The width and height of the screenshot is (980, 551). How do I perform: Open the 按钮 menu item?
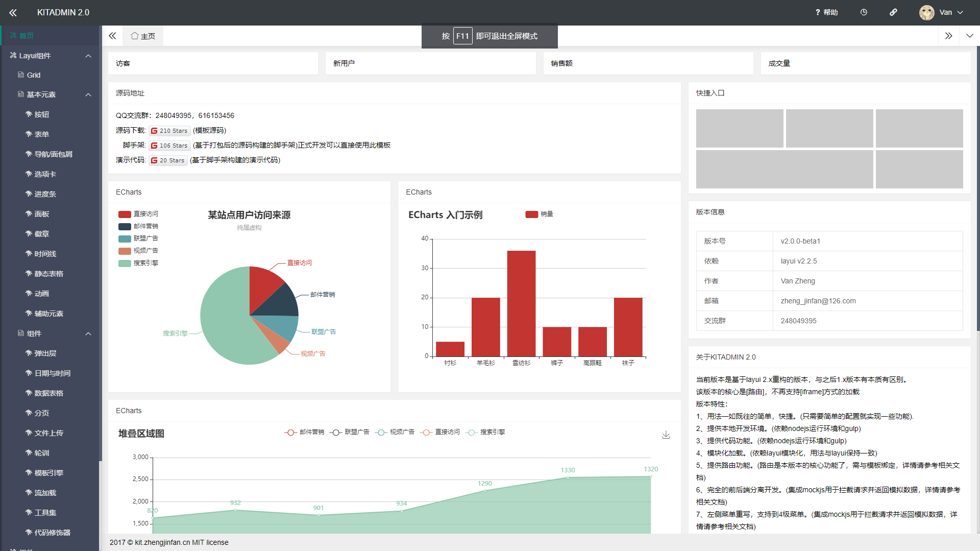pos(50,114)
